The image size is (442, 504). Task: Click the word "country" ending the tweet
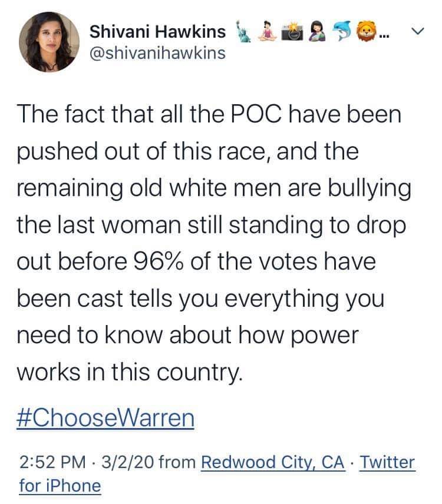pos(199,373)
